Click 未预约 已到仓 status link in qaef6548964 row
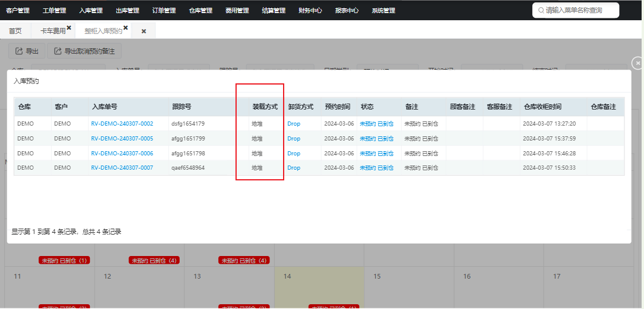 pyautogui.click(x=376, y=168)
